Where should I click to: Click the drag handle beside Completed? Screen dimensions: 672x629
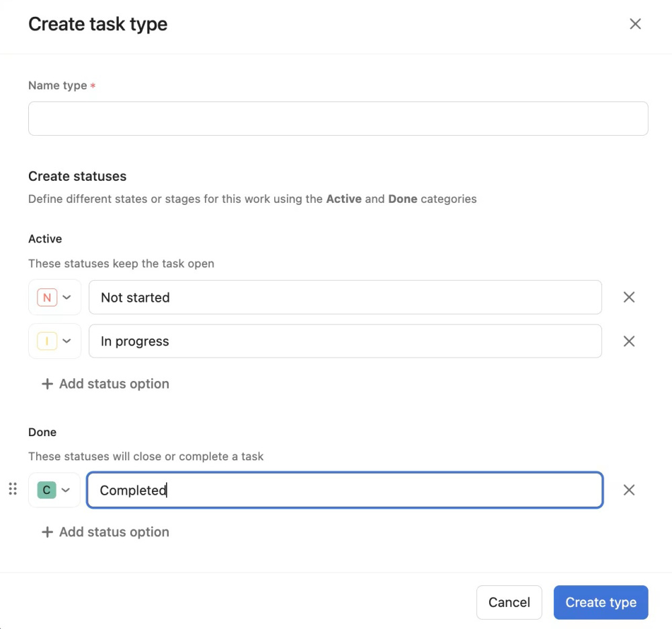click(x=13, y=489)
